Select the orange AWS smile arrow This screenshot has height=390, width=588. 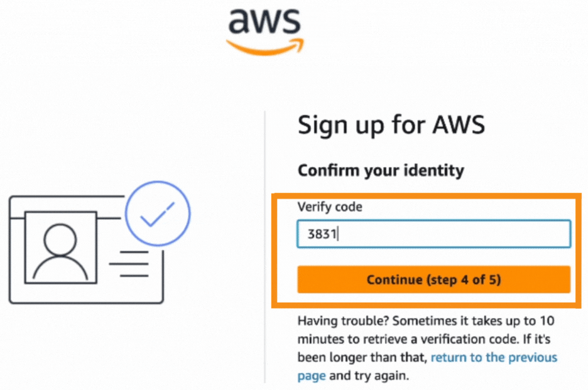pyautogui.click(x=264, y=46)
